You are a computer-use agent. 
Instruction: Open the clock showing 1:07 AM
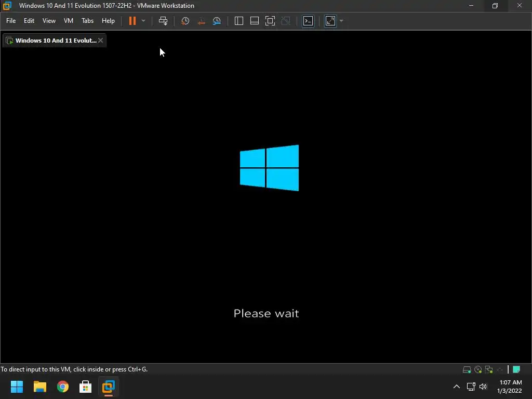tap(510, 387)
